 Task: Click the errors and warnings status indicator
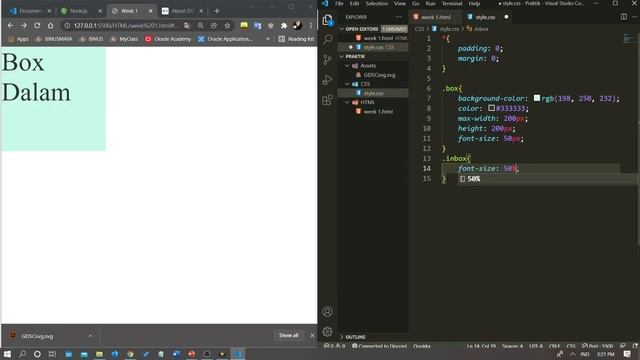pos(334,346)
